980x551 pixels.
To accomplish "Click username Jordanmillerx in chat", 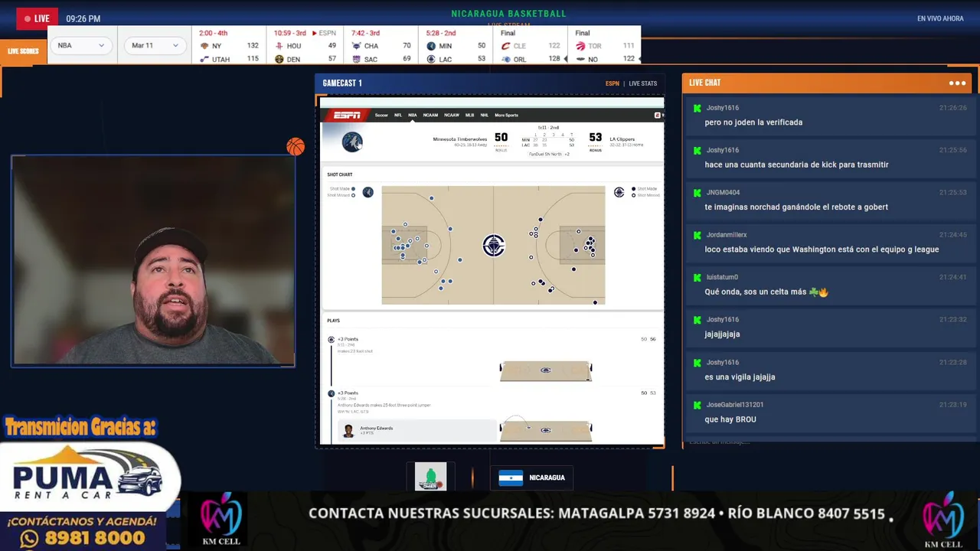I will pyautogui.click(x=727, y=235).
